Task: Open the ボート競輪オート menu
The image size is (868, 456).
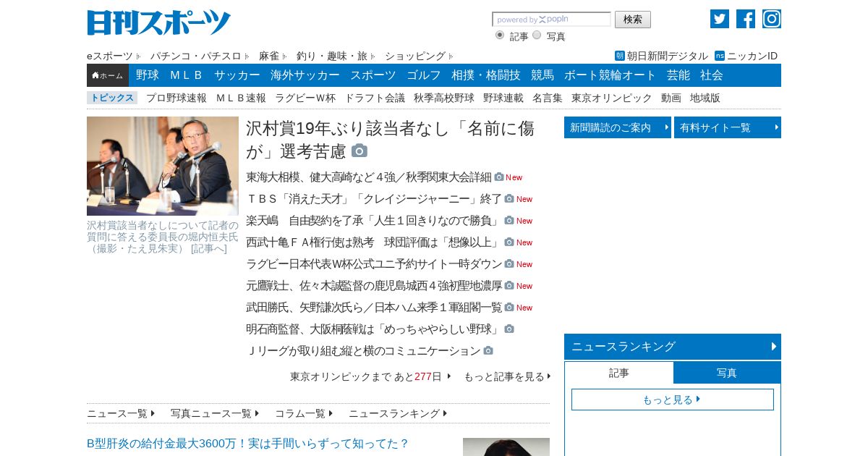Action: click(610, 75)
